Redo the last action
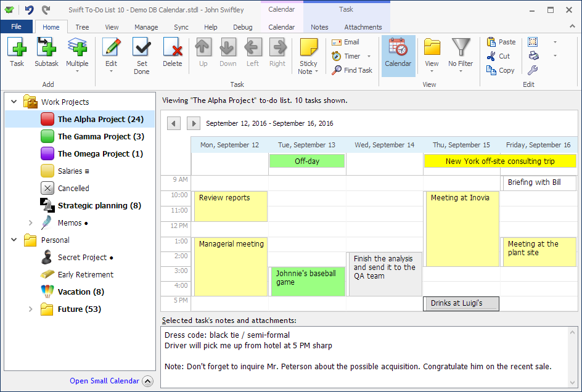 click(x=46, y=10)
